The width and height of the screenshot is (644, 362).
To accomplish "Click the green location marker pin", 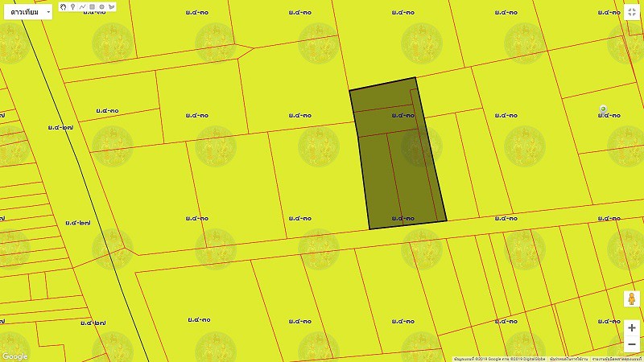I will click(603, 109).
